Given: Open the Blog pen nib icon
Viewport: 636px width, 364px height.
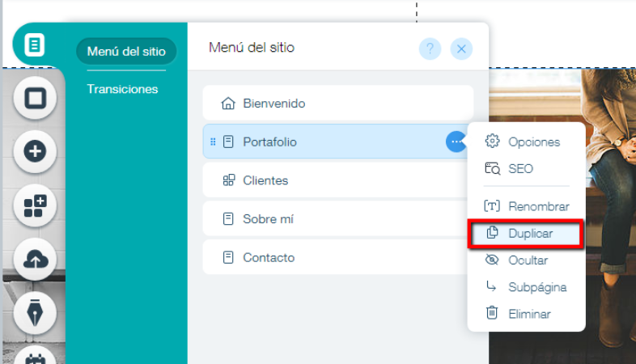Looking at the screenshot, I should click(35, 313).
